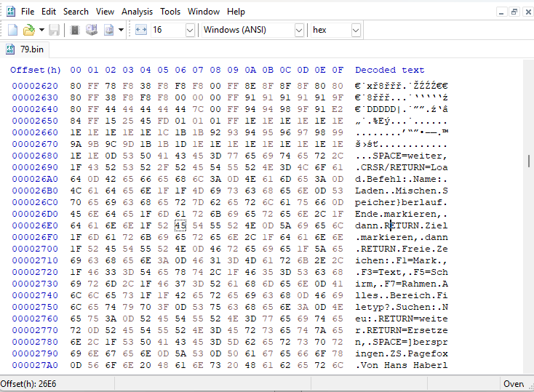Viewport: 534px width, 392px height.
Task: Click decoded text 'd.Befehl:.Name:.'
Action: pyautogui.click(x=401, y=179)
